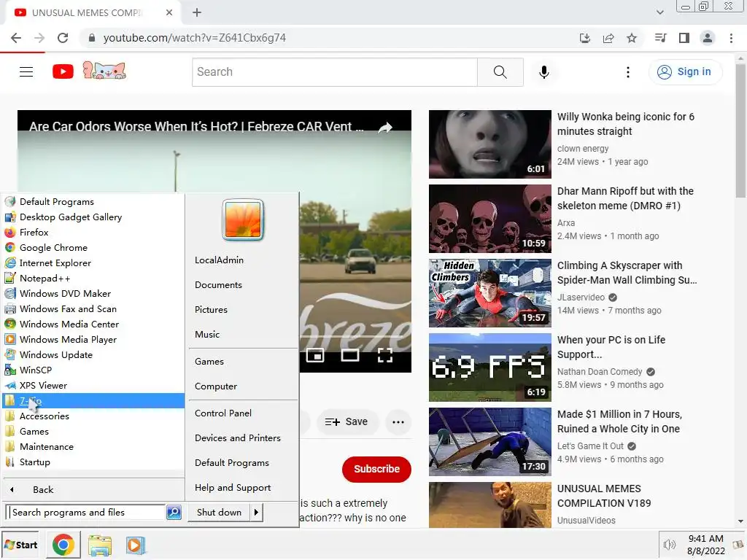Open Help and Support link
The image size is (747, 560).
point(233,488)
